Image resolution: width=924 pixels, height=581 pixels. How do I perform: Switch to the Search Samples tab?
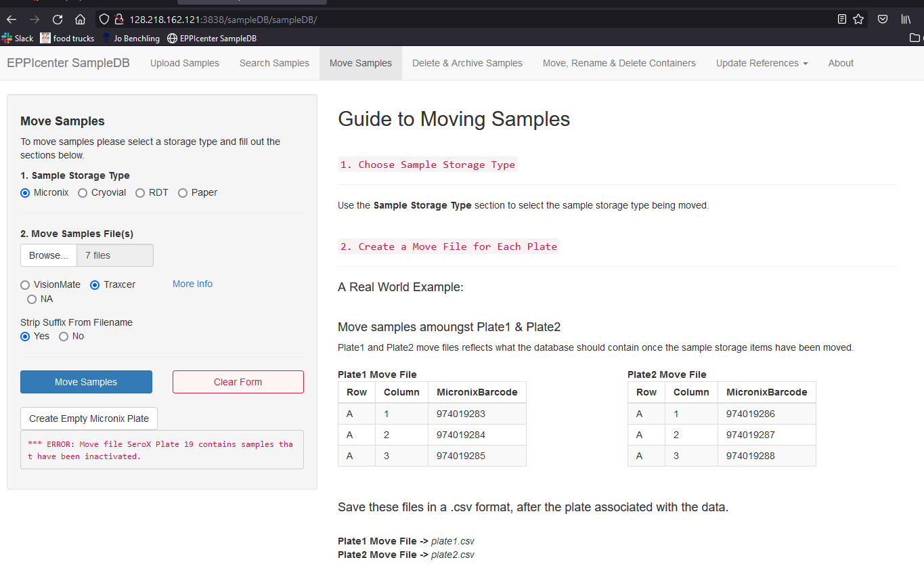(x=273, y=62)
